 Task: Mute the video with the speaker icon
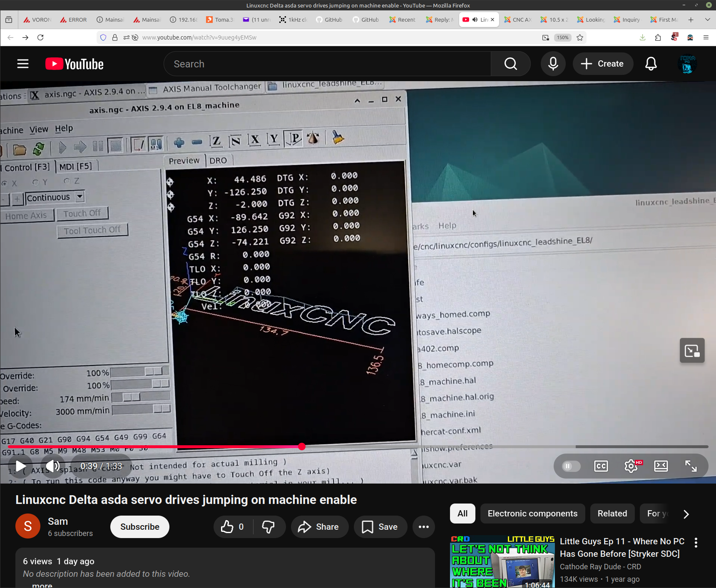click(52, 466)
